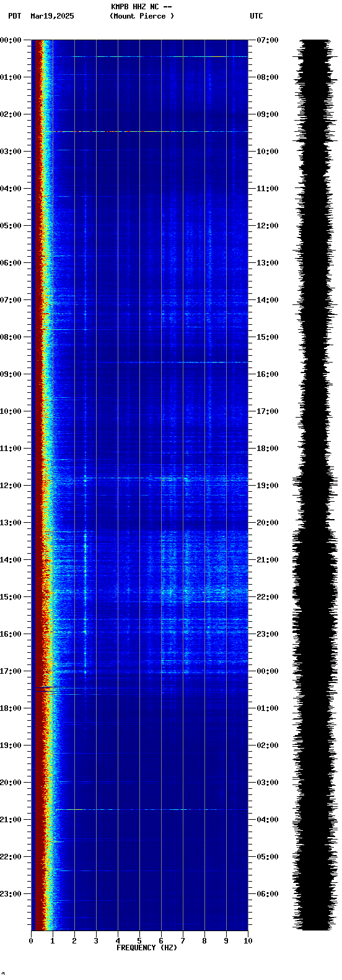
Task: Click the "0" frequency axis tick label
Action: pos(31,941)
